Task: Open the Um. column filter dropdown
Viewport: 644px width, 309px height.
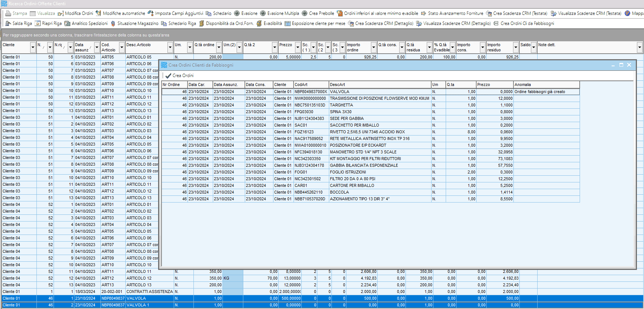Action: pos(190,48)
